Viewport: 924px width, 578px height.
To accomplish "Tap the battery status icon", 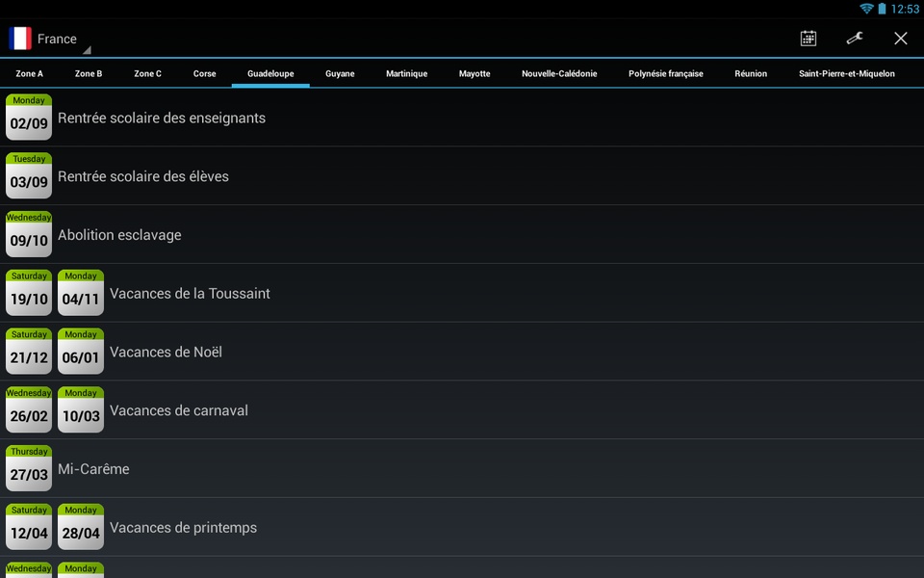I will 882,9.
